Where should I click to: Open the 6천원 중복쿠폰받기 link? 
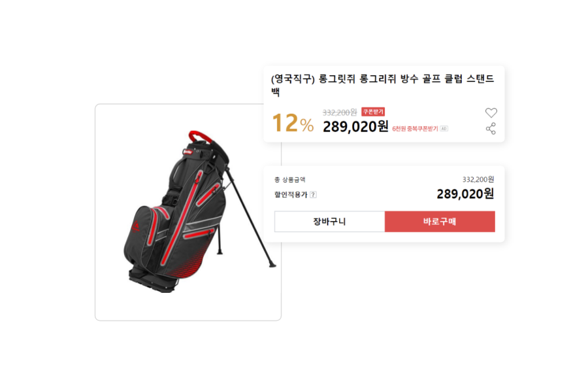pyautogui.click(x=415, y=129)
